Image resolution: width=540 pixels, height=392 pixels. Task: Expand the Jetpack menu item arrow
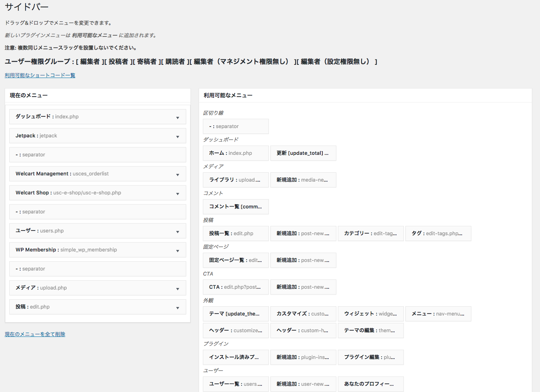(x=178, y=136)
